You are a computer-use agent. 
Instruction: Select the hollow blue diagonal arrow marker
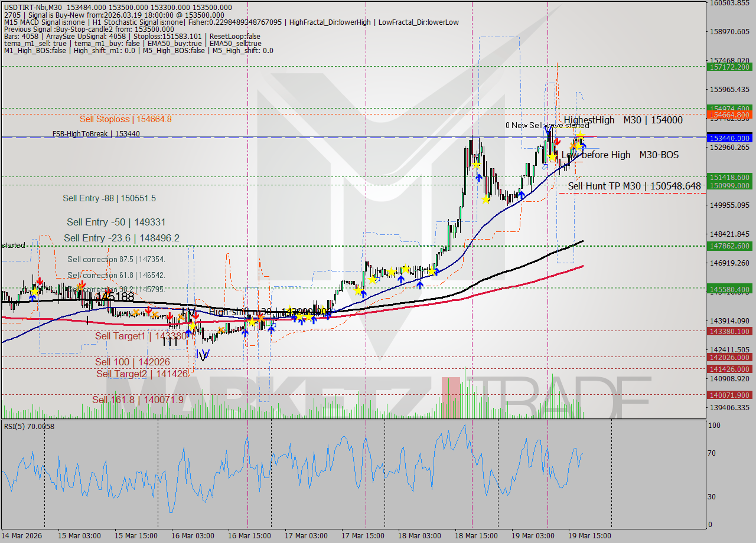[x=545, y=168]
